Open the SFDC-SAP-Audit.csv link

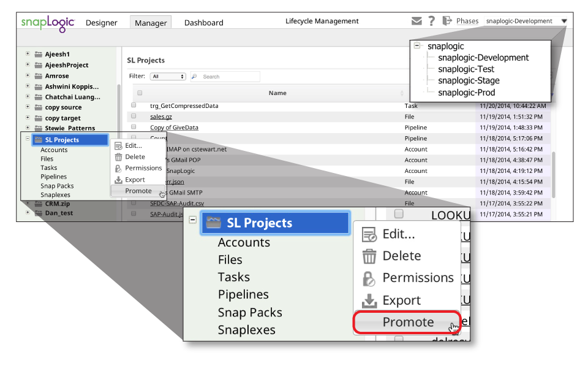tap(177, 204)
